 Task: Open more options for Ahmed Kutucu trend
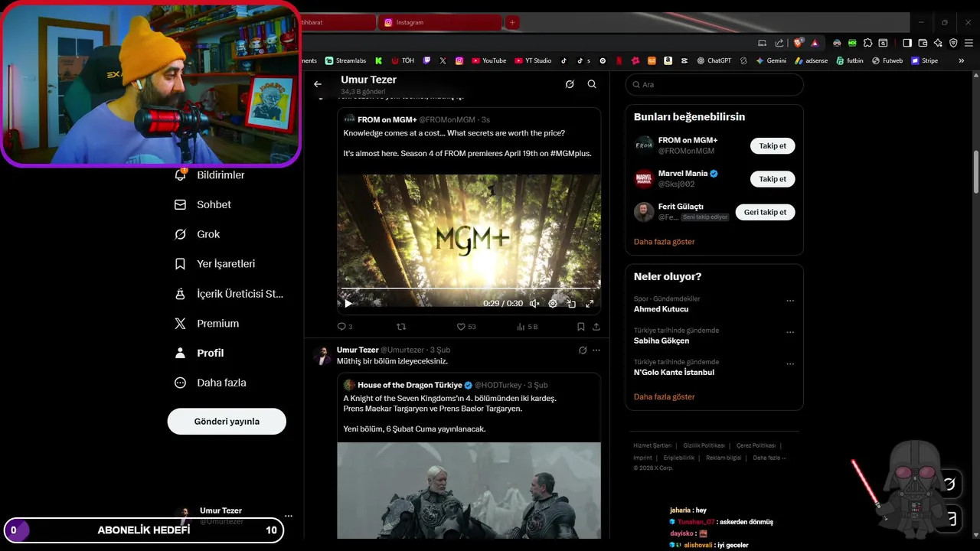(x=790, y=301)
